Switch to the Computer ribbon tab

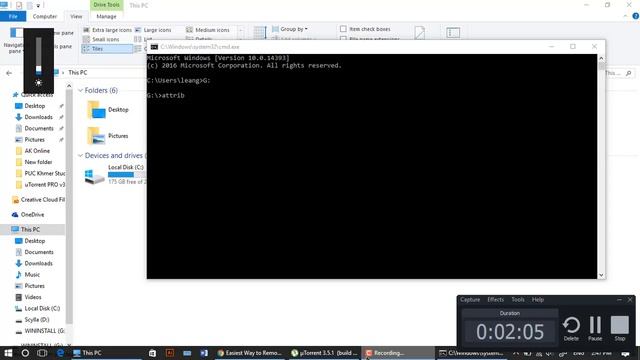[45, 16]
